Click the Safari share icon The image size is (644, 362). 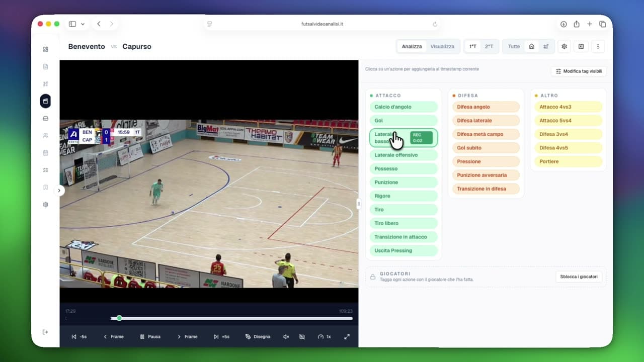coord(577,24)
